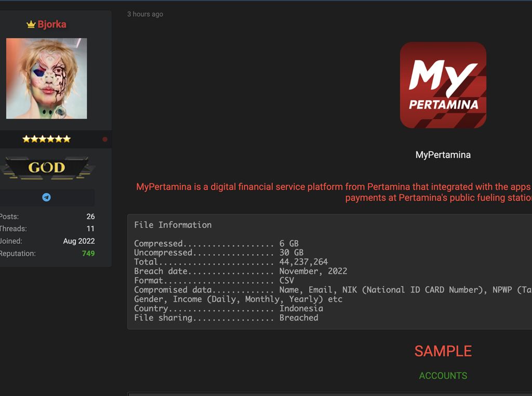Click the 'November, 2022' breach date value
532x396 pixels.
coord(313,271)
